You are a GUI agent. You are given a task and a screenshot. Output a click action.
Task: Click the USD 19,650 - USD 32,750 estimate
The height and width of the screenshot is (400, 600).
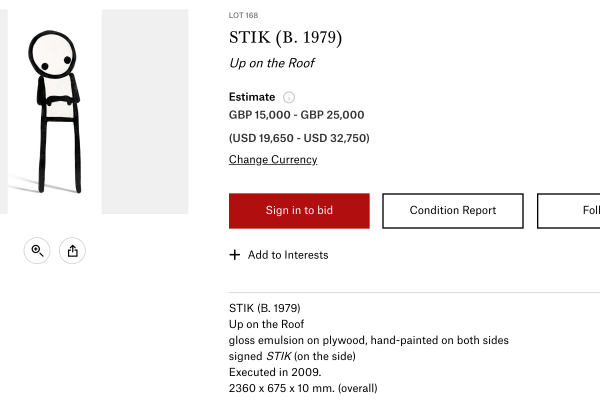pyautogui.click(x=299, y=138)
